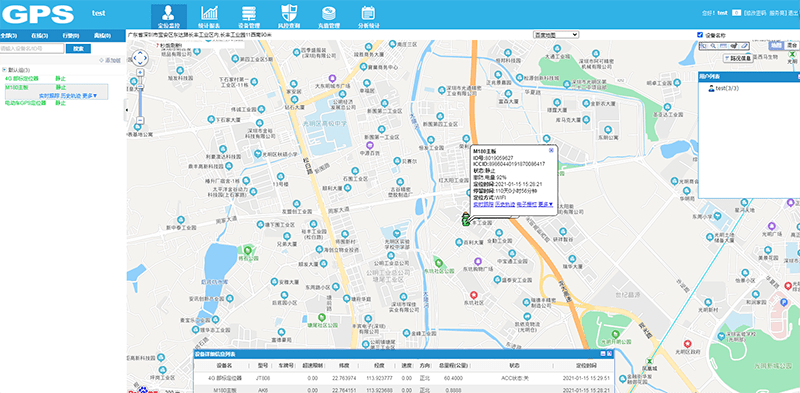Select the 电动车GPS定位器 device in list
The image size is (800, 393).
26,103
